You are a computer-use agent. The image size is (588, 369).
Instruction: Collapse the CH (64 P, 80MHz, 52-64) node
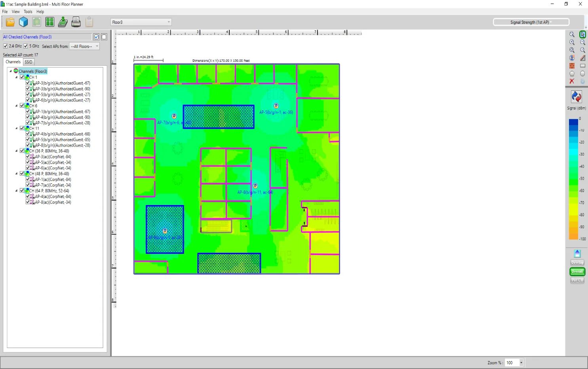[x=16, y=190]
